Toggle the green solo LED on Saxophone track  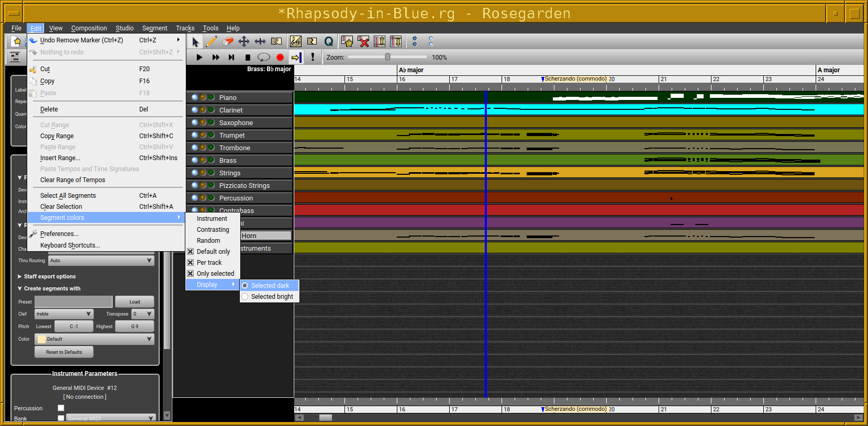click(x=211, y=122)
